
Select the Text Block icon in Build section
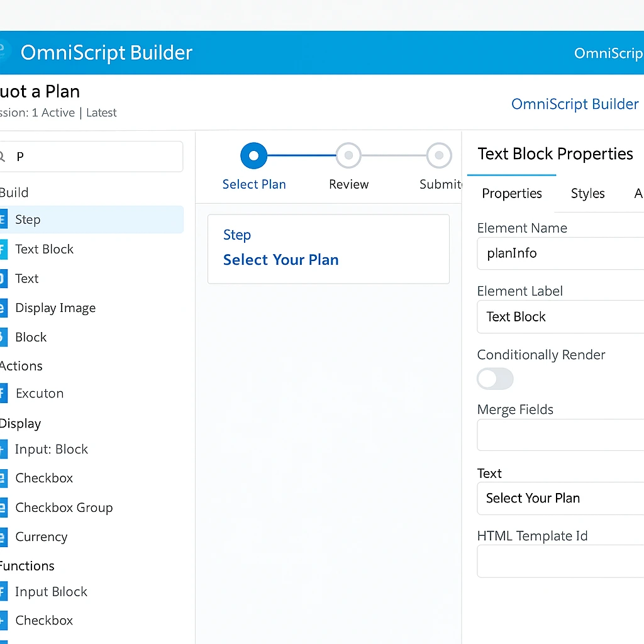coord(4,249)
